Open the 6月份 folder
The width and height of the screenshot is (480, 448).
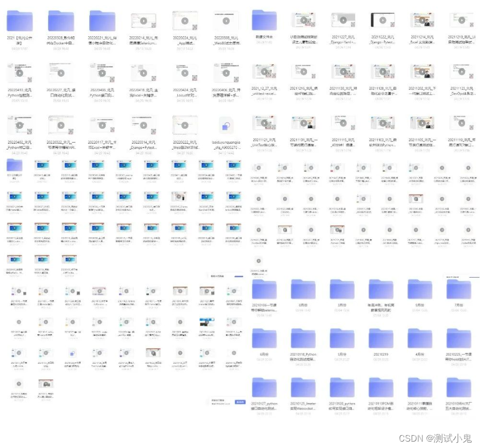(x=264, y=339)
